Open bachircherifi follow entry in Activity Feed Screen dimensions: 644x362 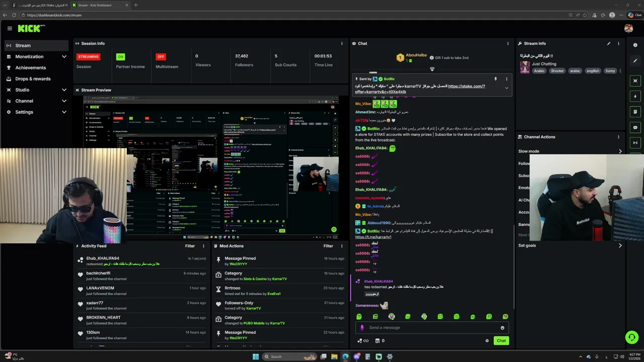point(142,276)
